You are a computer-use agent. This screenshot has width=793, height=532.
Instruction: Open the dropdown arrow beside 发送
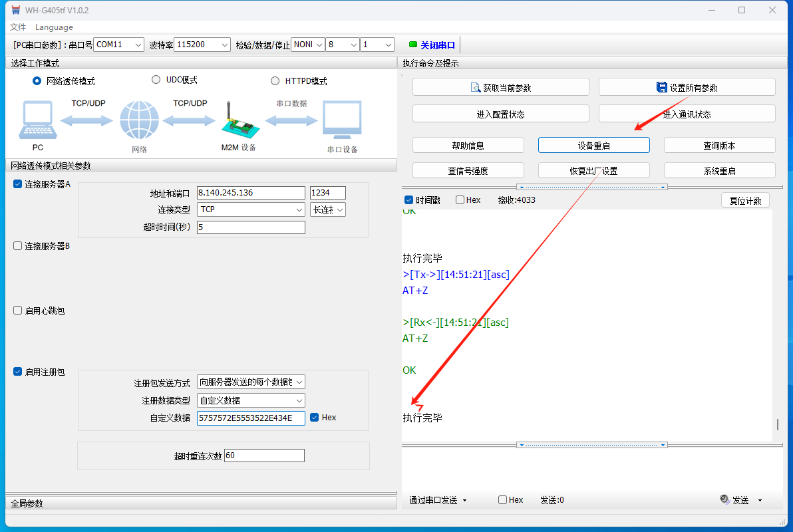[x=760, y=500]
